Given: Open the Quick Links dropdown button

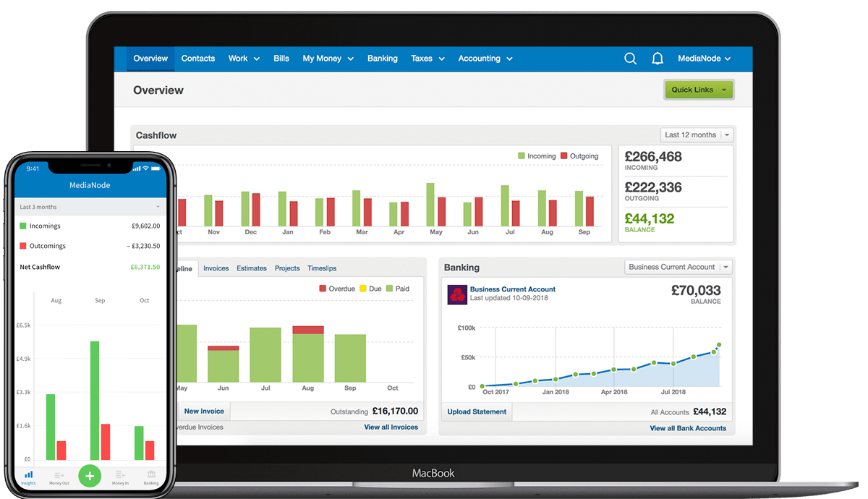Looking at the screenshot, I should point(699,90).
